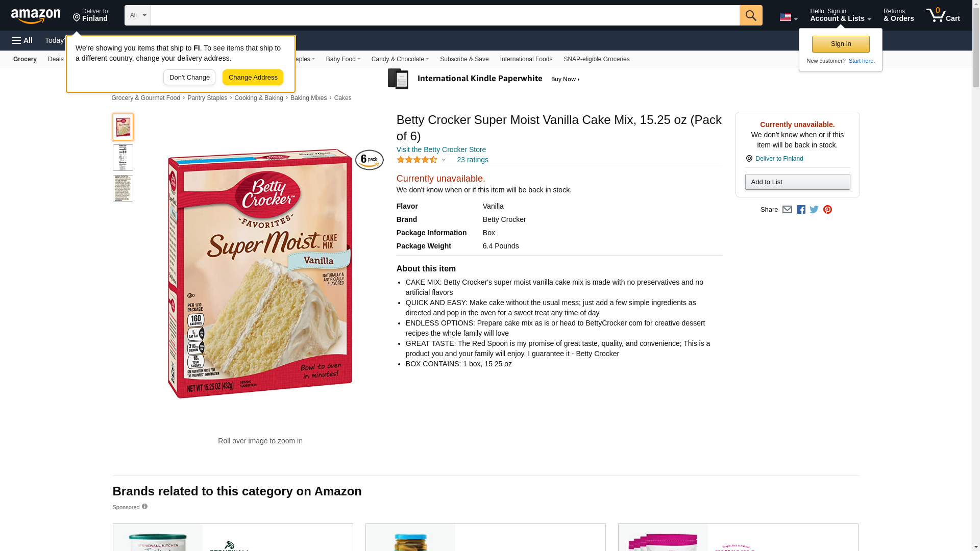
Task: Visit the Betty Crocker Store link
Action: point(441,149)
